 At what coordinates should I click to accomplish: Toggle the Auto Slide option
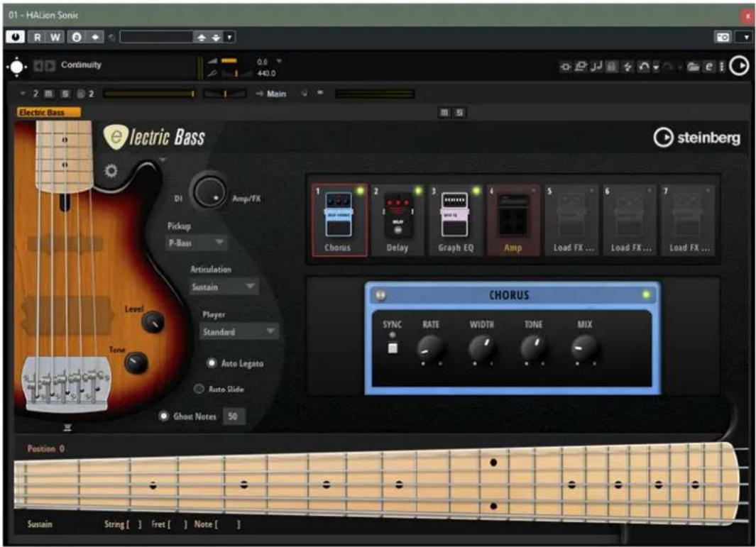point(199,389)
